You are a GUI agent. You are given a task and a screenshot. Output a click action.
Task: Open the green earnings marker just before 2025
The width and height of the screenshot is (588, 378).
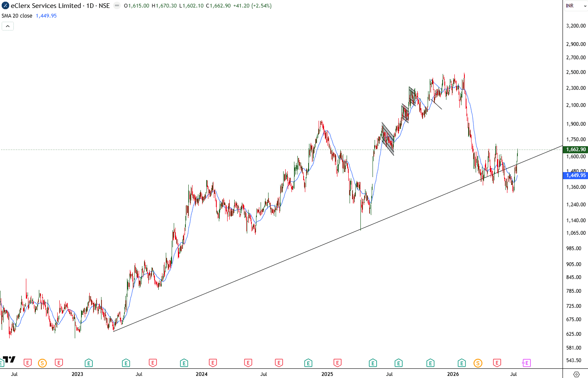click(x=308, y=363)
